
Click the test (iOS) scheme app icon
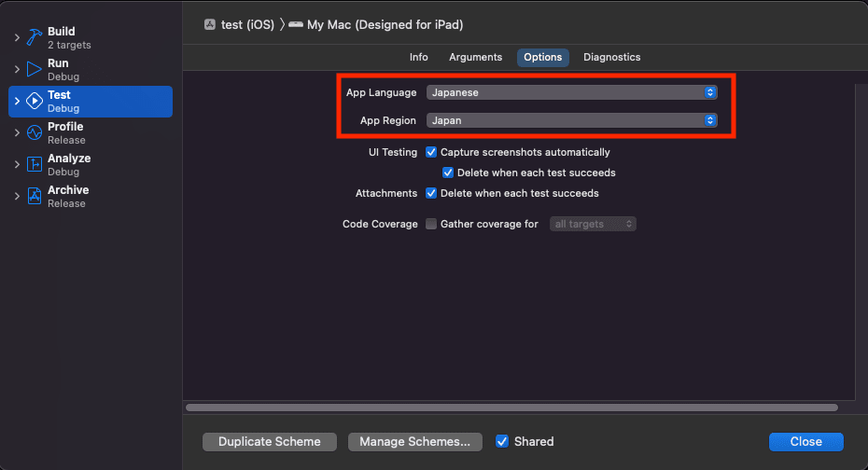[x=210, y=24]
